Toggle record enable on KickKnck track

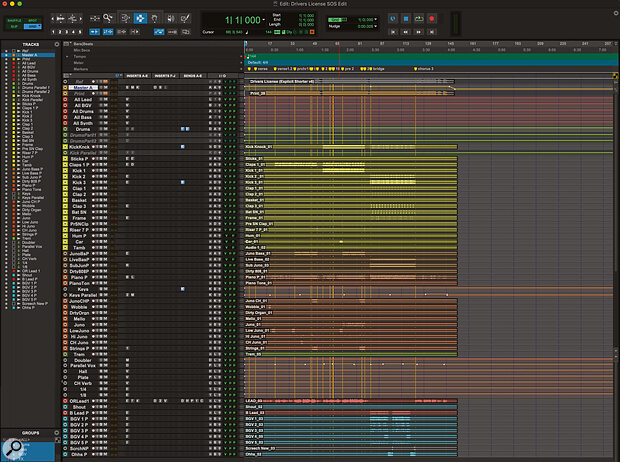[x=94, y=147]
